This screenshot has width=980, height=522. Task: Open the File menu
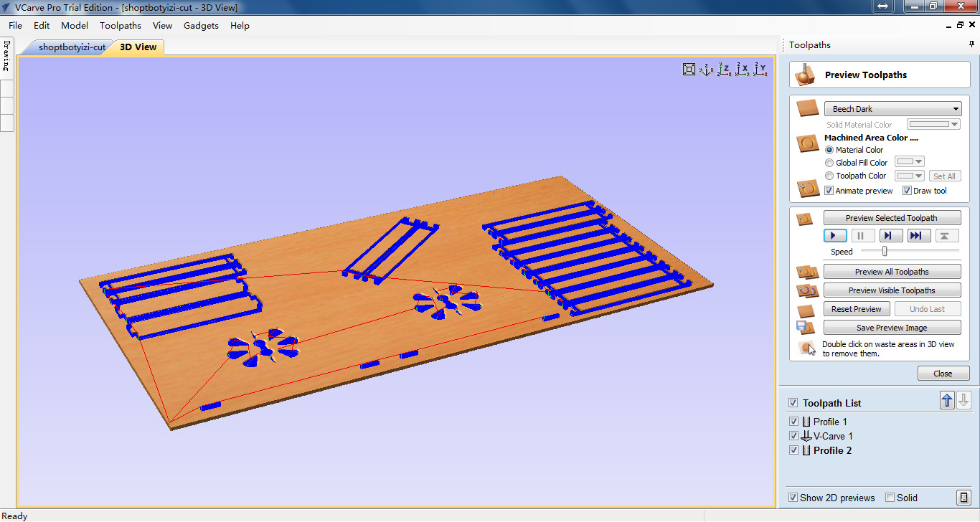[15, 25]
